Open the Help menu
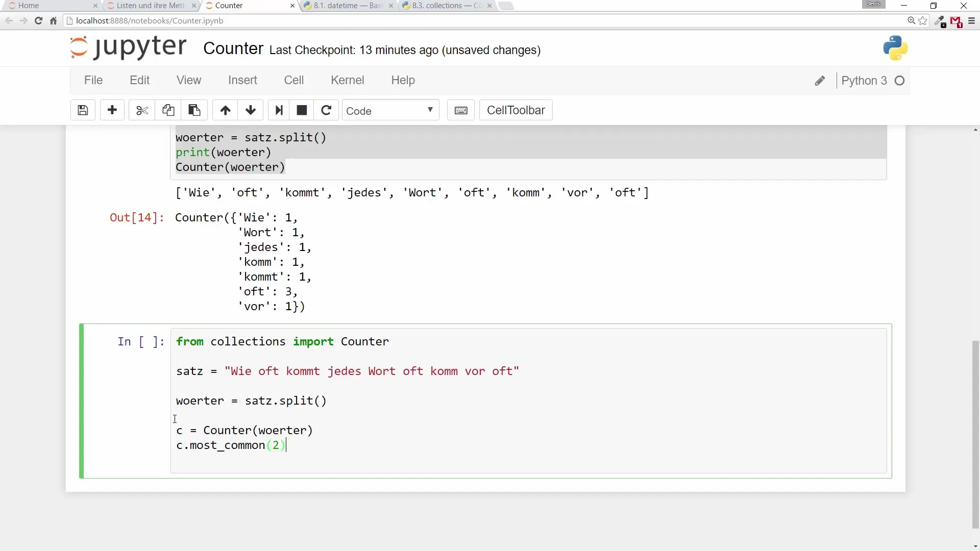This screenshot has height=551, width=980. coord(403,80)
